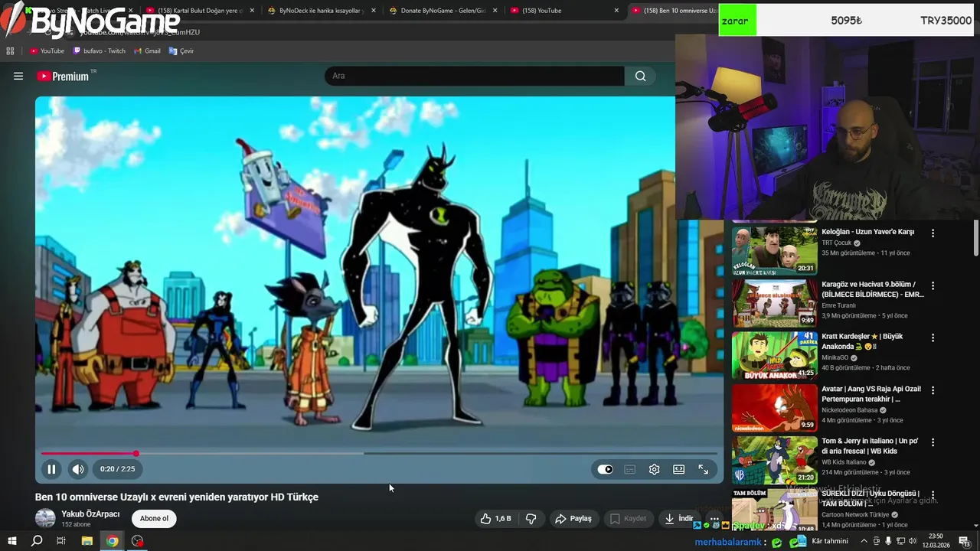Switch to 'ByNoDeck ile harika kısayollar' tab
This screenshot has height=551, width=980.
click(320, 11)
